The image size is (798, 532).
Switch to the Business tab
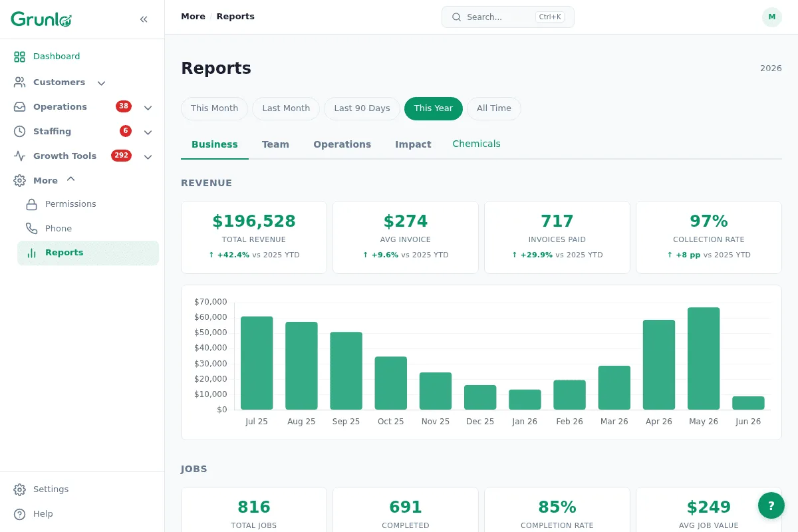point(215,144)
